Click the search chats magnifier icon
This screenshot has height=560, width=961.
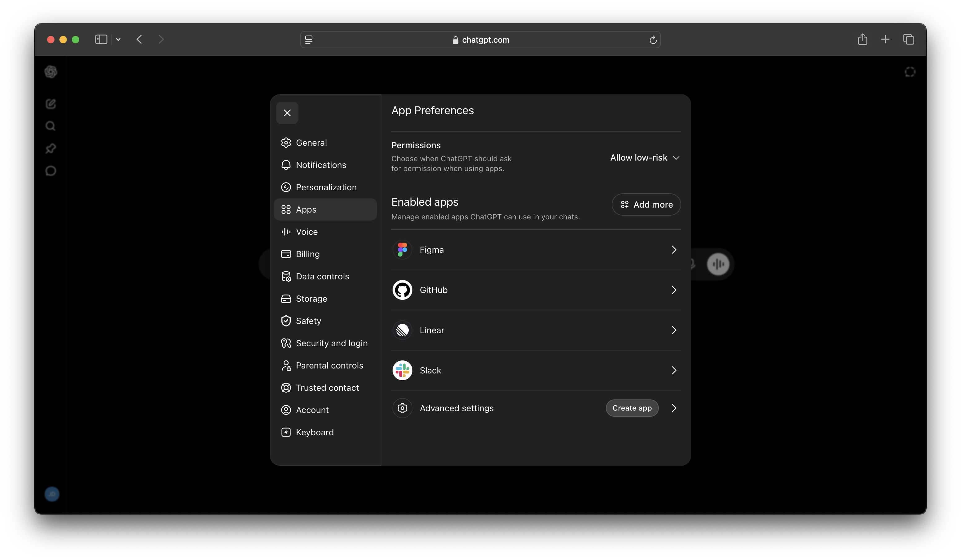pyautogui.click(x=51, y=126)
